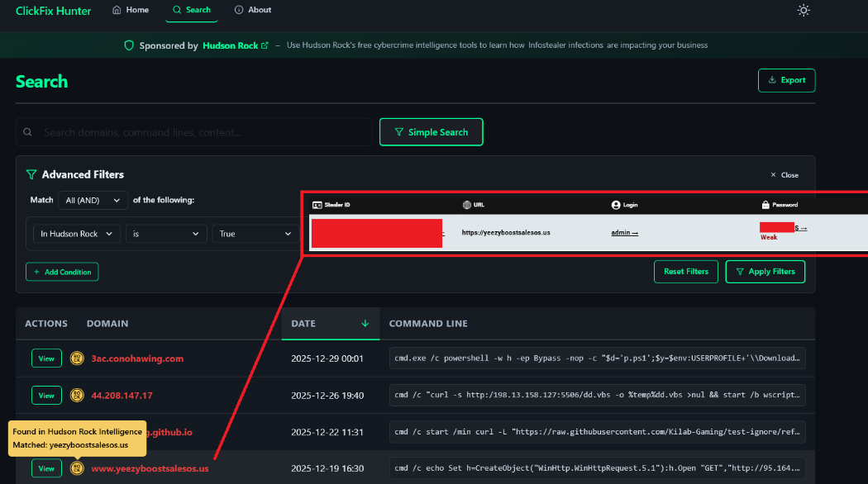Open the In Hudson Rock field dropdown

point(76,234)
